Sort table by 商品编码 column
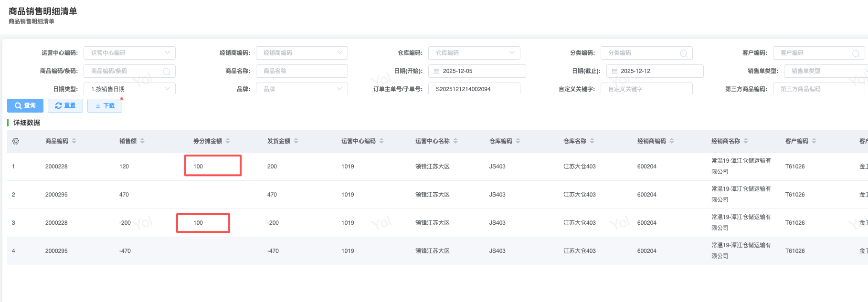 click(x=74, y=141)
